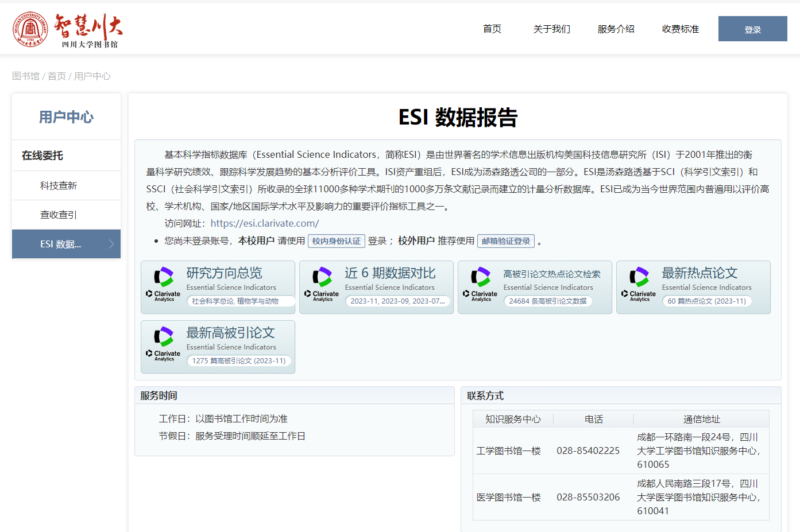Click the 图书馆 breadcrumb link
800x532 pixels.
click(x=25, y=76)
